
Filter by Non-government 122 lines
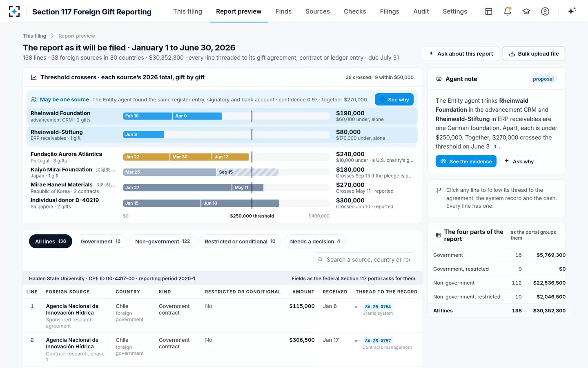(163, 242)
